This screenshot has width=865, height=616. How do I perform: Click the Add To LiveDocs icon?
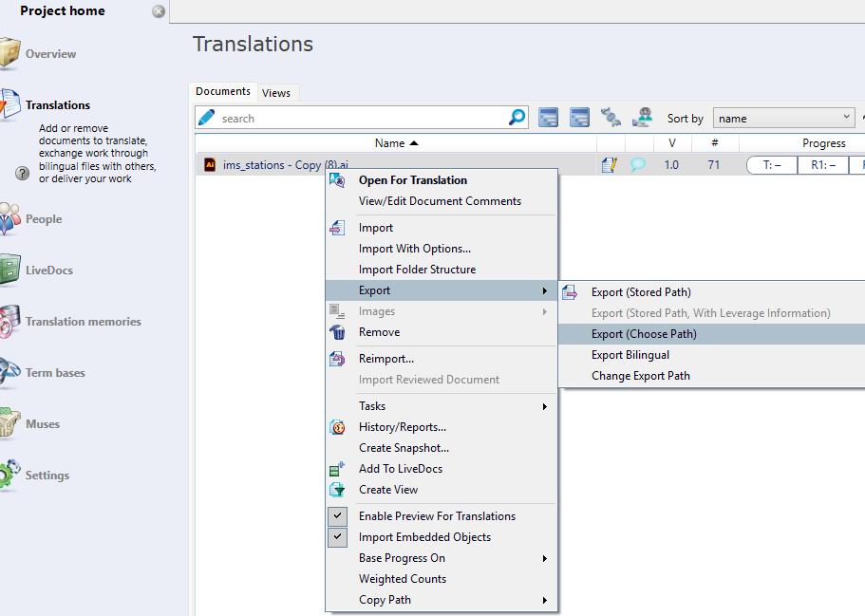pos(337,469)
